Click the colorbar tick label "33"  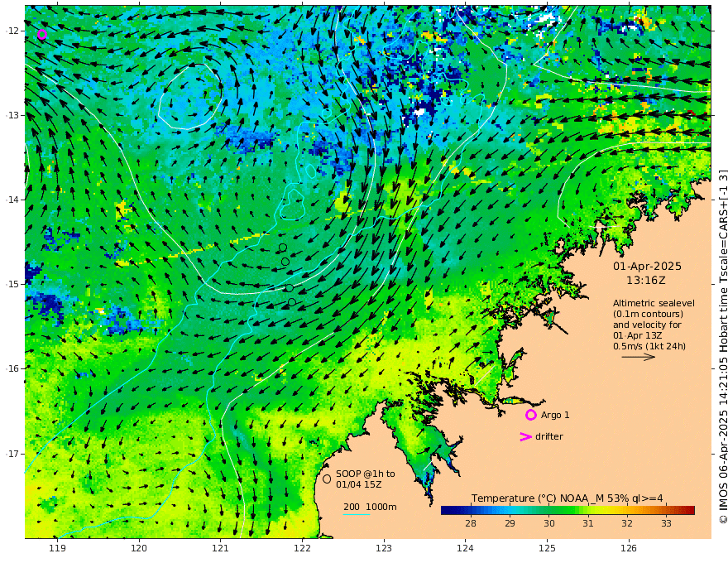[x=666, y=523]
